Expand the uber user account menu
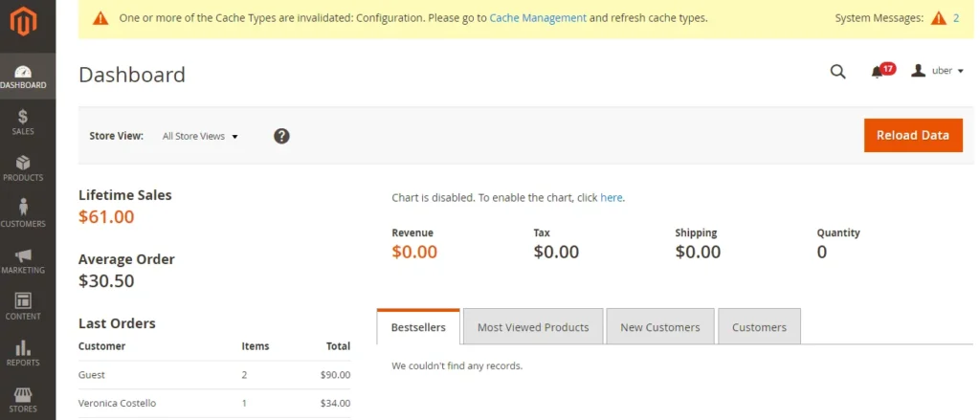This screenshot has width=980, height=420. point(938,71)
